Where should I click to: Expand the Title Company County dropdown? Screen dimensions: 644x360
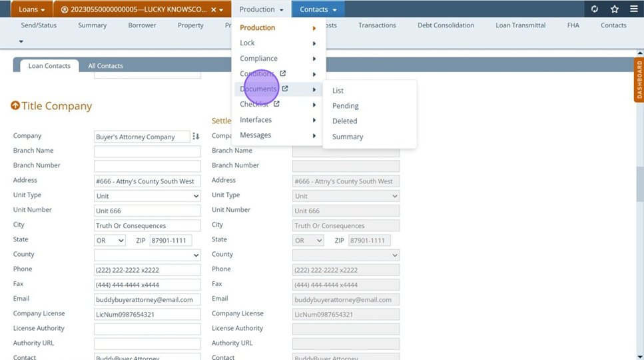tap(147, 255)
